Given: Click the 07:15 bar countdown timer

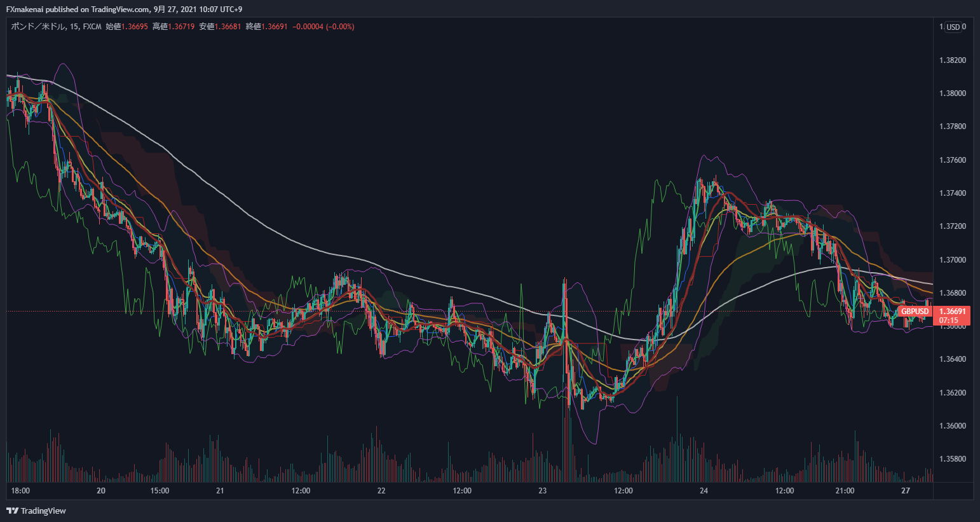Looking at the screenshot, I should click(949, 320).
